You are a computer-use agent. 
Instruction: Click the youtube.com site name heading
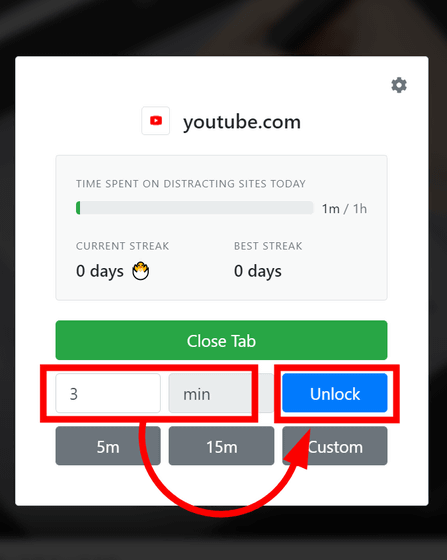pyautogui.click(x=242, y=122)
